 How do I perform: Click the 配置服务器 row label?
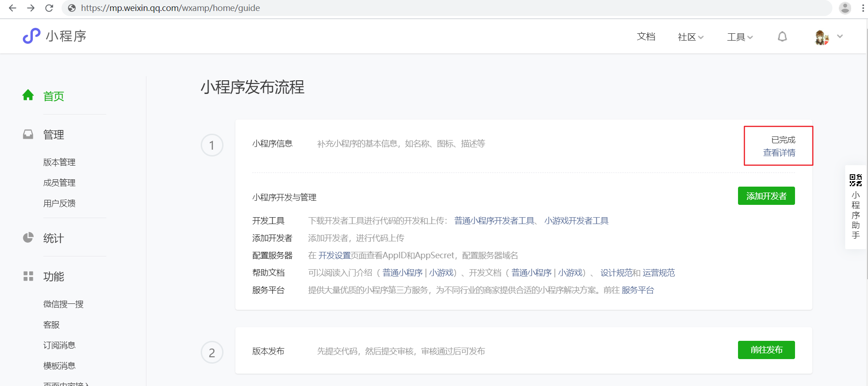coord(272,256)
